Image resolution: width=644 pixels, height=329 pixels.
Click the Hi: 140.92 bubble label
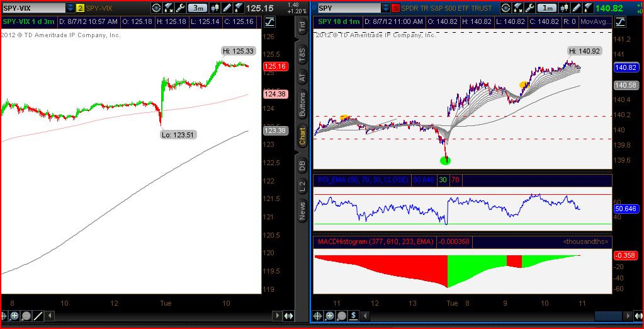[x=585, y=51]
